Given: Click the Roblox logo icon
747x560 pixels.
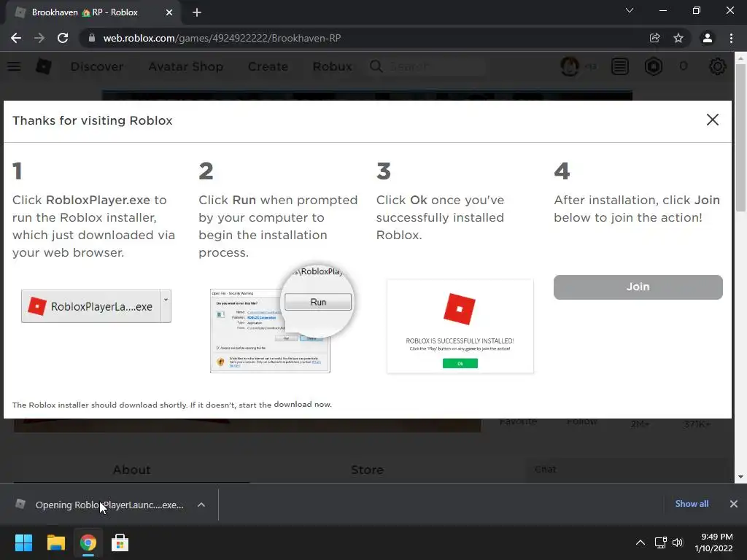Looking at the screenshot, I should point(43,66).
